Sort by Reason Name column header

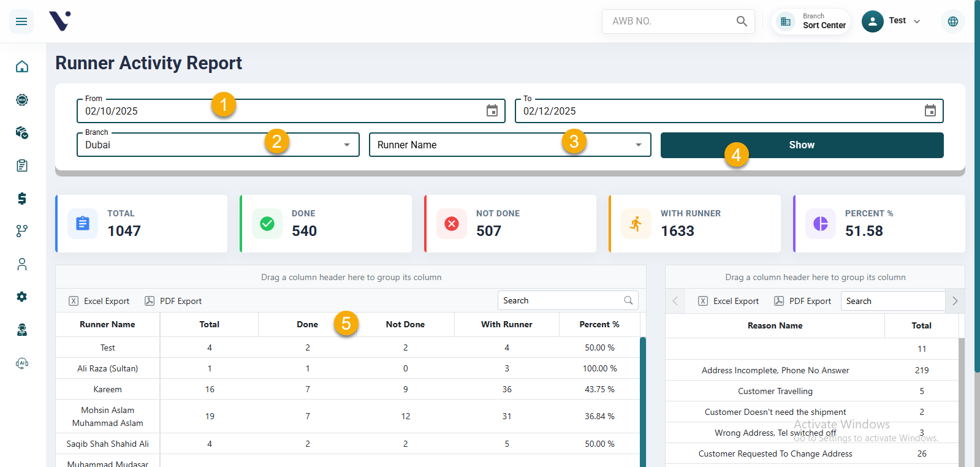coord(775,325)
